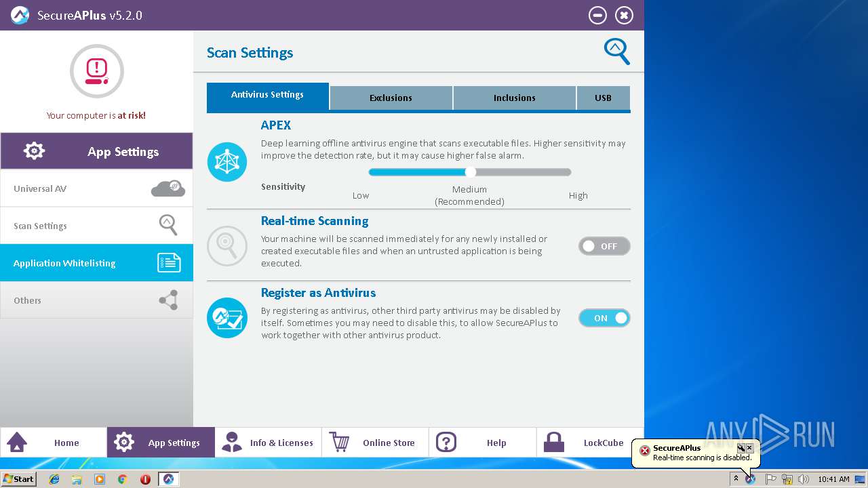Click the 'Medium (Recommended)' sensitivity label
868x488 pixels.
click(469, 195)
